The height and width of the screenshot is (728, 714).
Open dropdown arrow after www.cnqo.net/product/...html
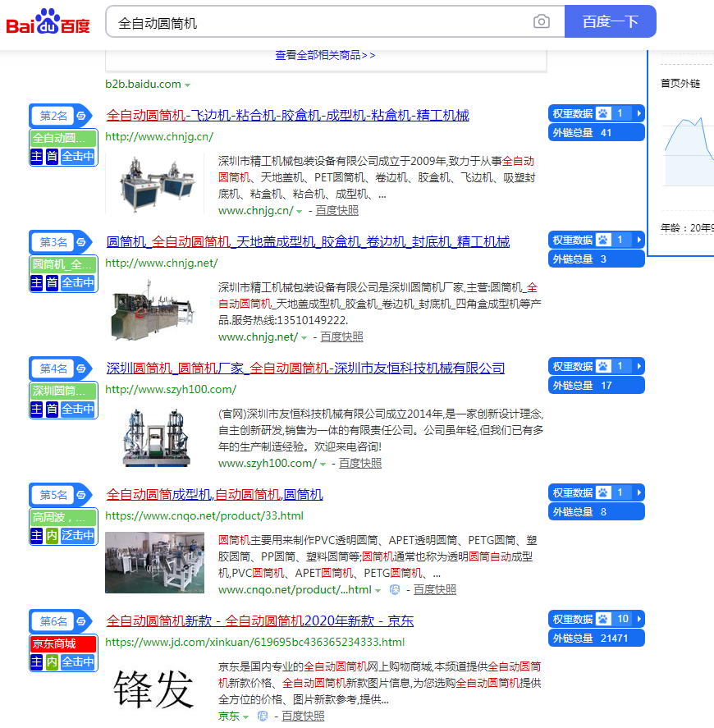378,591
